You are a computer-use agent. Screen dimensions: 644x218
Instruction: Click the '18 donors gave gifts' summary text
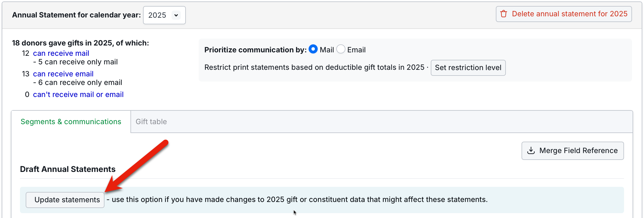point(80,43)
